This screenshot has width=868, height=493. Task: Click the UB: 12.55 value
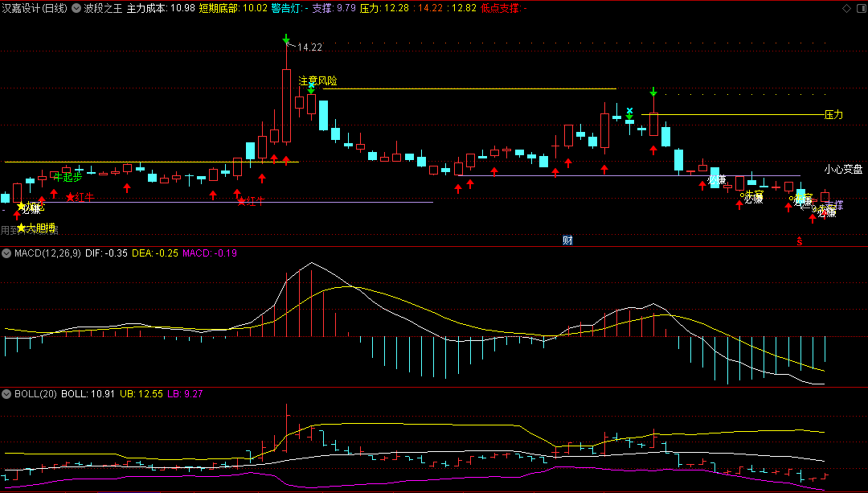[141, 394]
